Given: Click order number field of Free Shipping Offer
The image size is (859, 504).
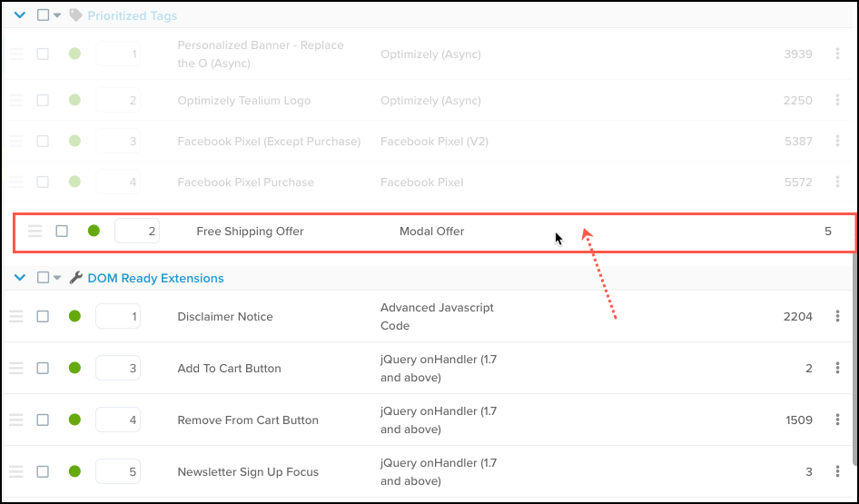Looking at the screenshot, I should click(137, 232).
